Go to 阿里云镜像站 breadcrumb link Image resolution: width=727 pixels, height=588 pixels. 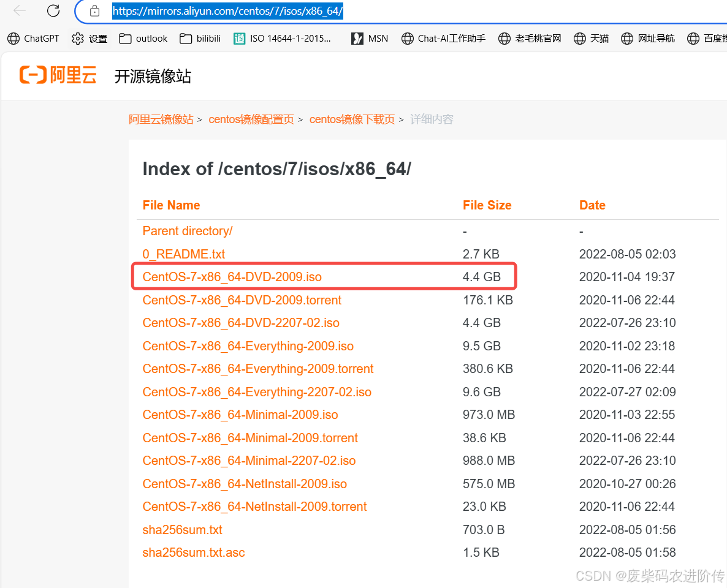coord(161,119)
